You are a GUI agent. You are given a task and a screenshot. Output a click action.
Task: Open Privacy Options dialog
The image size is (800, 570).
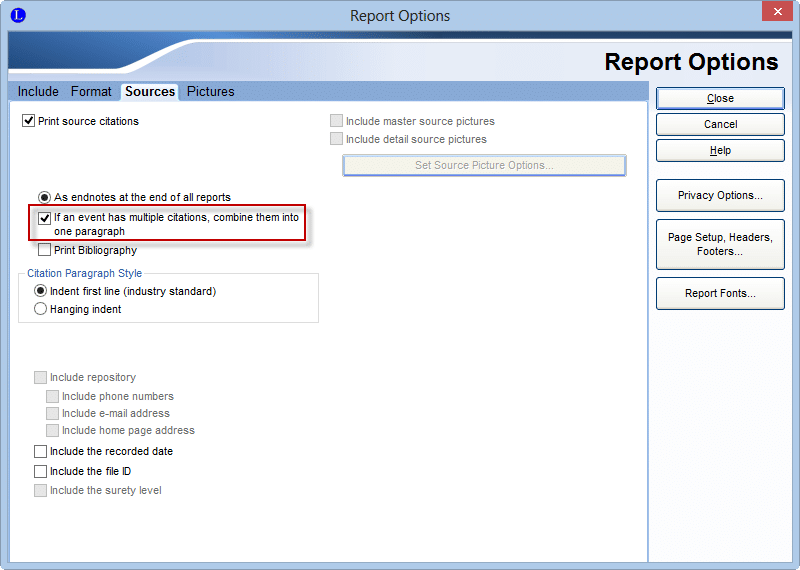pyautogui.click(x=720, y=195)
